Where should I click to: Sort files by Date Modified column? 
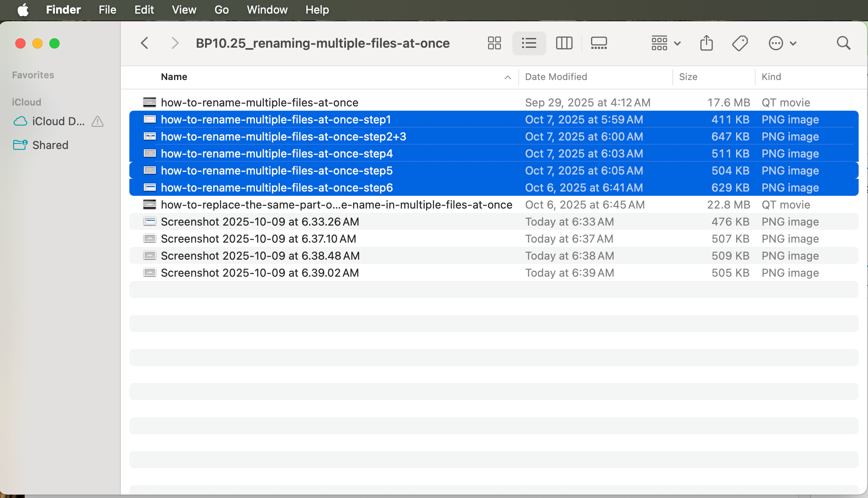point(556,77)
